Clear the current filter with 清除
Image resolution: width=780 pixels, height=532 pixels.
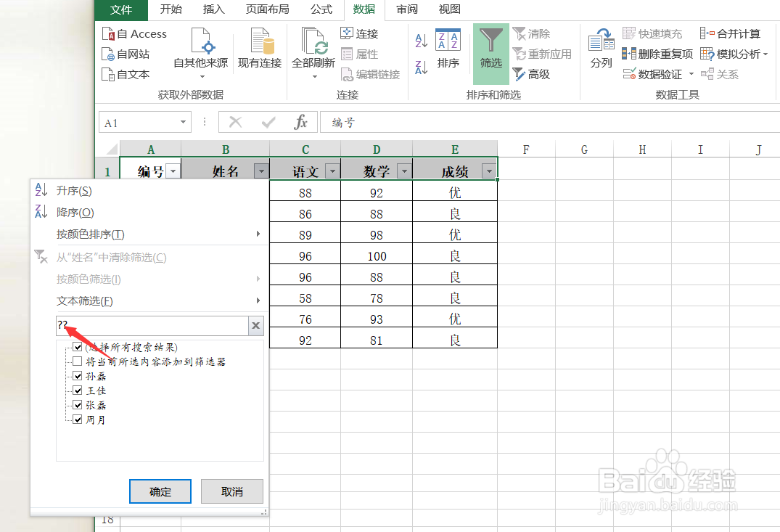(532, 33)
